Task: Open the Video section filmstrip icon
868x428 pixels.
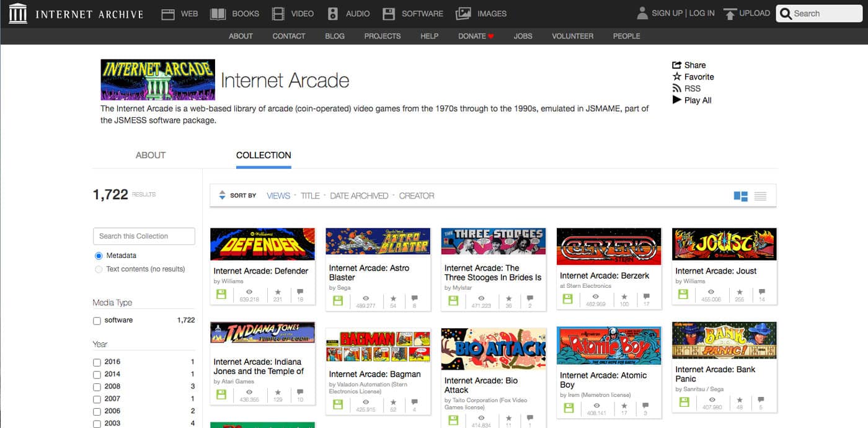Action: 278,14
